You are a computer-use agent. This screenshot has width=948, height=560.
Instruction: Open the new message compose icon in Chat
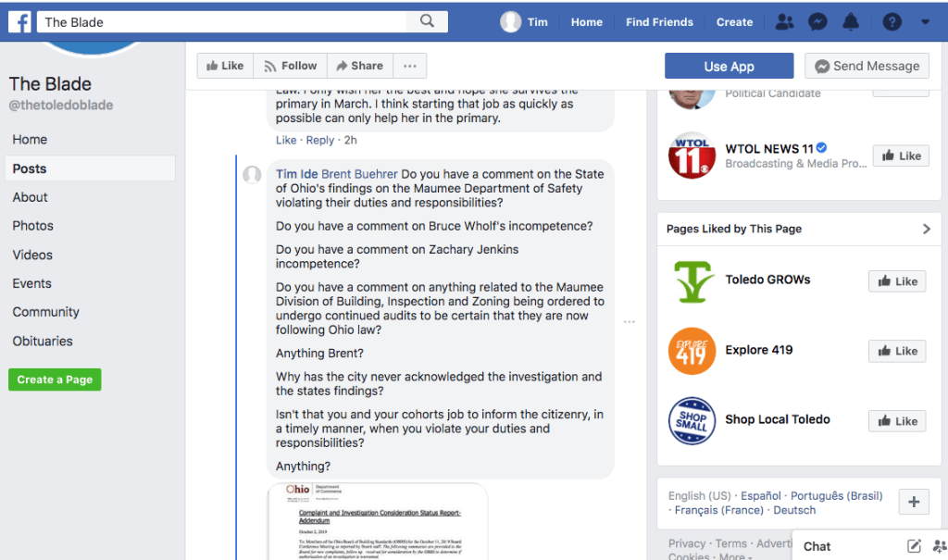914,546
